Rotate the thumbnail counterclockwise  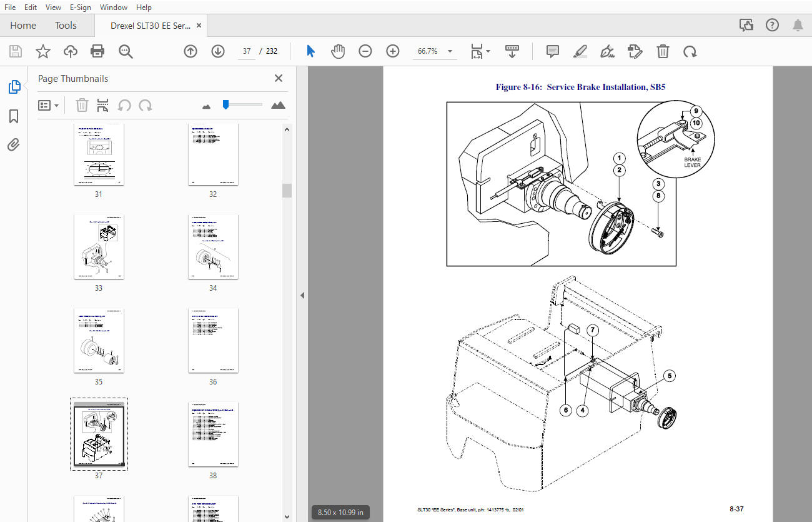point(124,105)
